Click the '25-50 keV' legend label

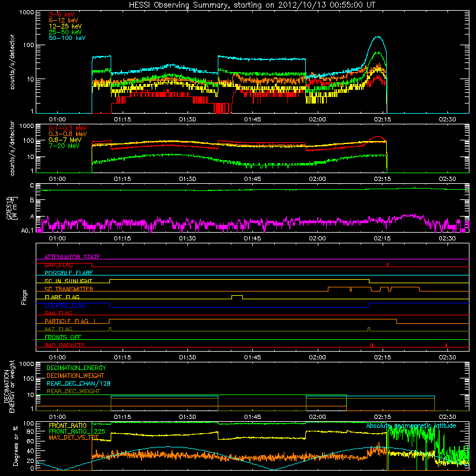coord(65,32)
